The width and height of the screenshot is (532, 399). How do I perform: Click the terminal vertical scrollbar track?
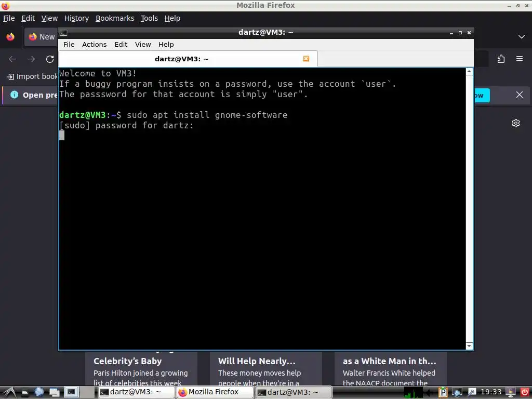[469, 209]
